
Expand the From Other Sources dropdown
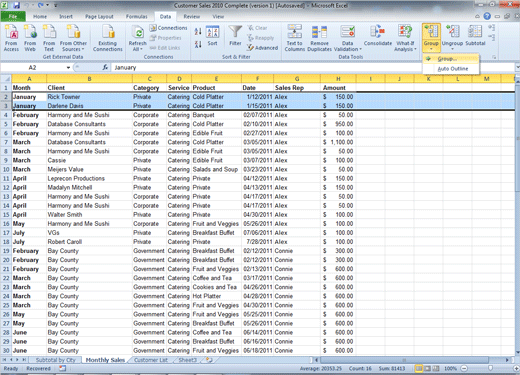tap(83, 49)
